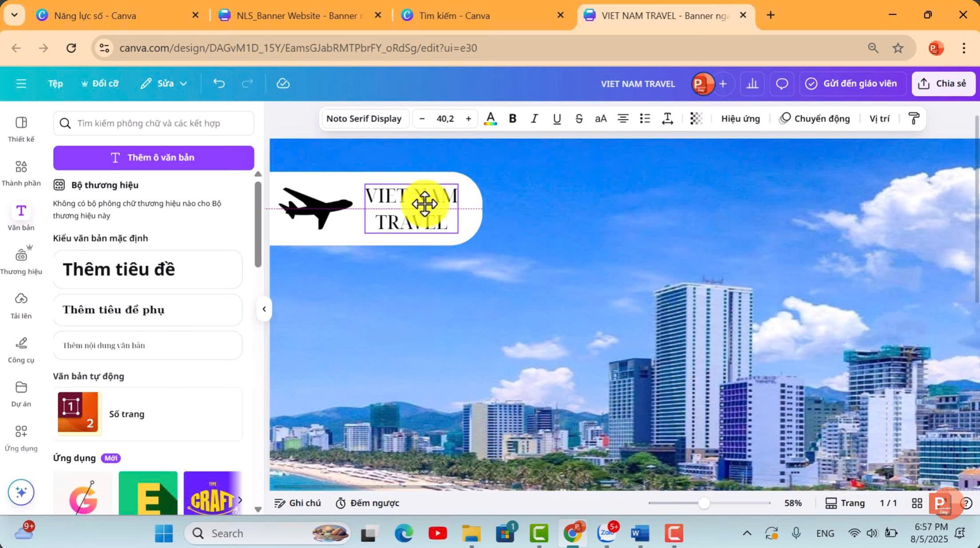The width and height of the screenshot is (980, 548).
Task: Open the text spacing settings
Action: tap(667, 119)
